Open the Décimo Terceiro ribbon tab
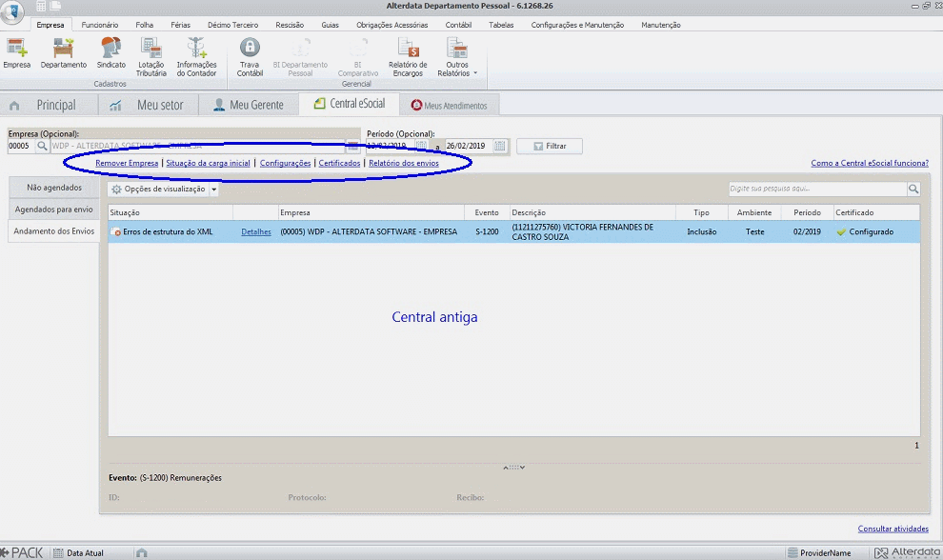This screenshot has height=560, width=943. 232,25
